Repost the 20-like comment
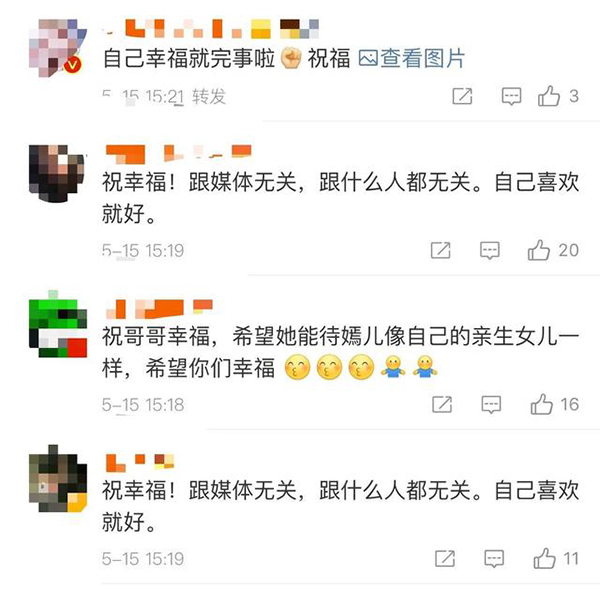This screenshot has height=591, width=600. click(x=440, y=250)
